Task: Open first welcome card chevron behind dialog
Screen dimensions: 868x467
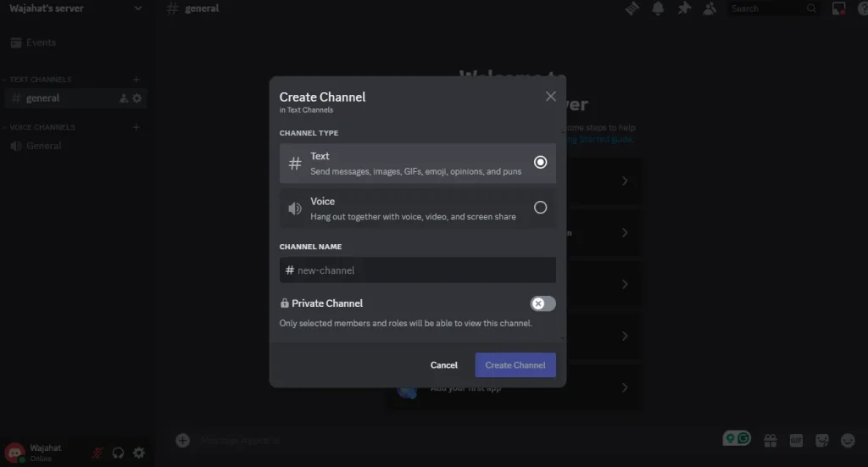Action: [625, 181]
